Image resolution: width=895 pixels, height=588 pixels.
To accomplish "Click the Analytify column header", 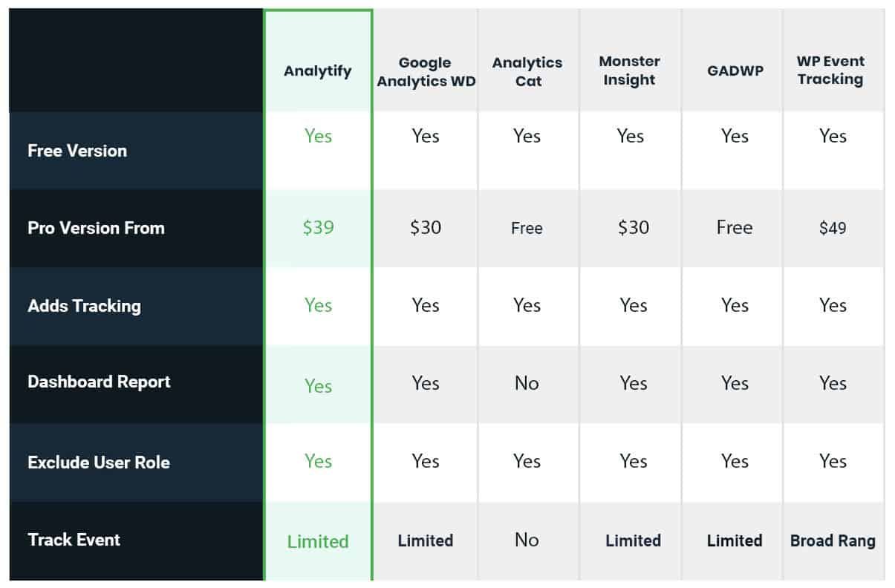I will tap(318, 71).
